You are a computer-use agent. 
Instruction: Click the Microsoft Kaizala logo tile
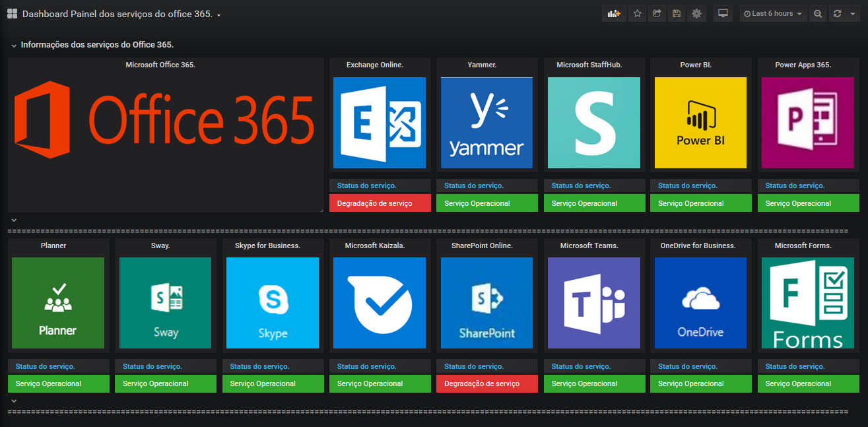coord(380,303)
